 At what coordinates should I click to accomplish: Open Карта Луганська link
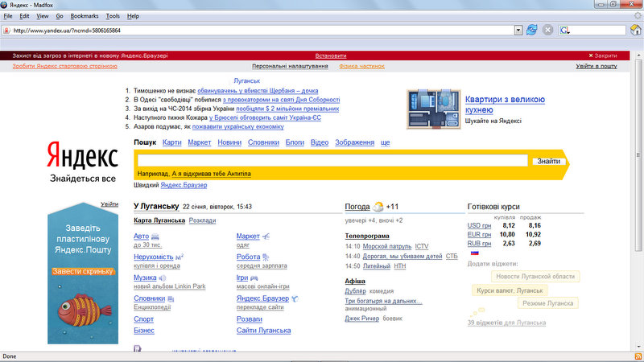point(159,220)
